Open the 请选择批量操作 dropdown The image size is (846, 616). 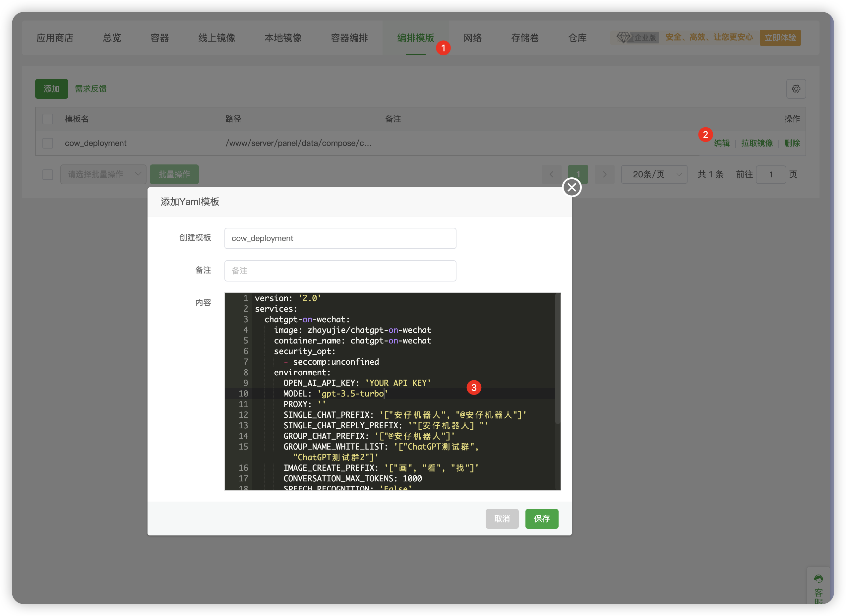tap(103, 174)
